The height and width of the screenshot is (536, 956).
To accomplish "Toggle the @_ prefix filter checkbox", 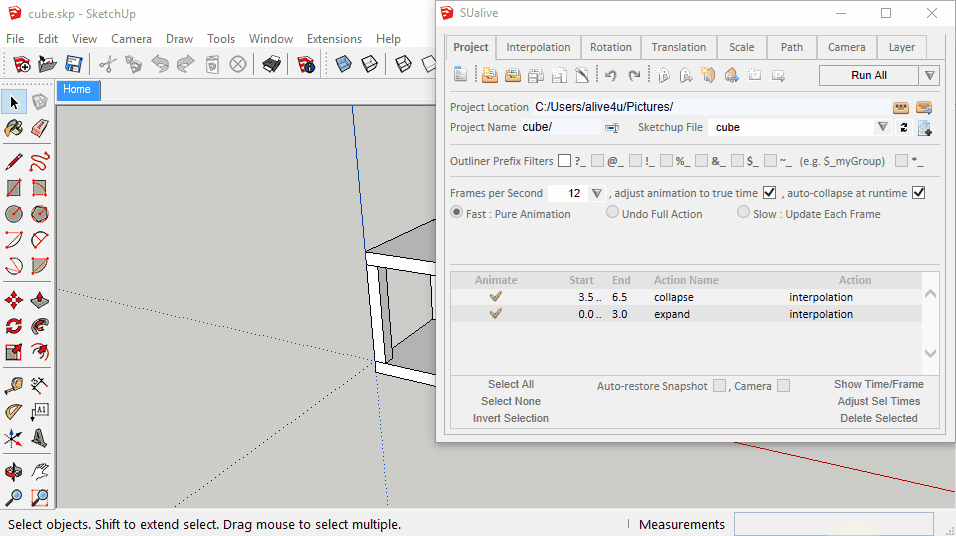I will click(x=598, y=161).
